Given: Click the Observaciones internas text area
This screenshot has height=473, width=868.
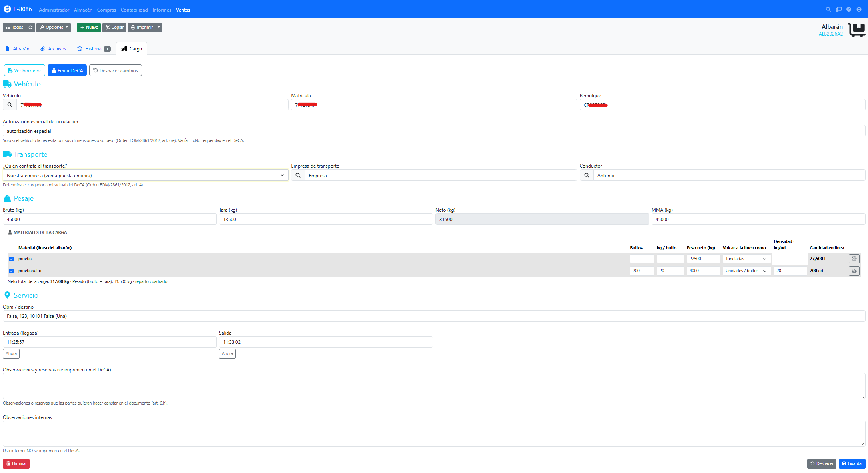Looking at the screenshot, I should tap(434, 433).
